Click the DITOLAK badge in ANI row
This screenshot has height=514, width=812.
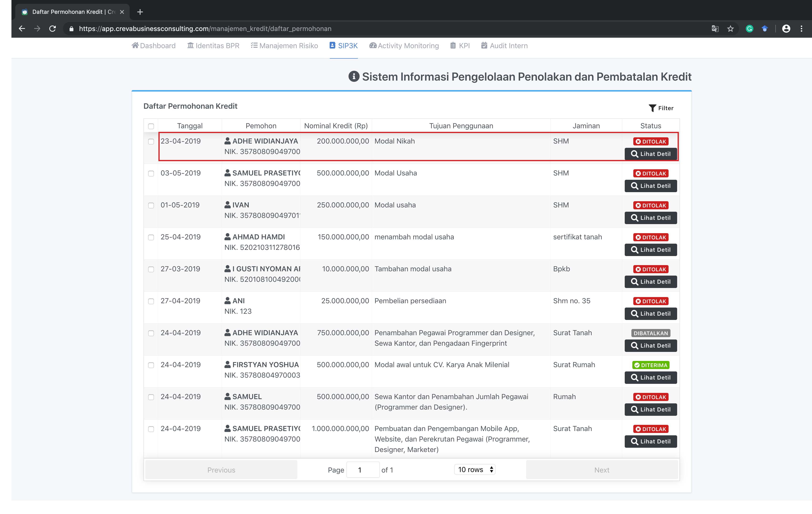650,301
